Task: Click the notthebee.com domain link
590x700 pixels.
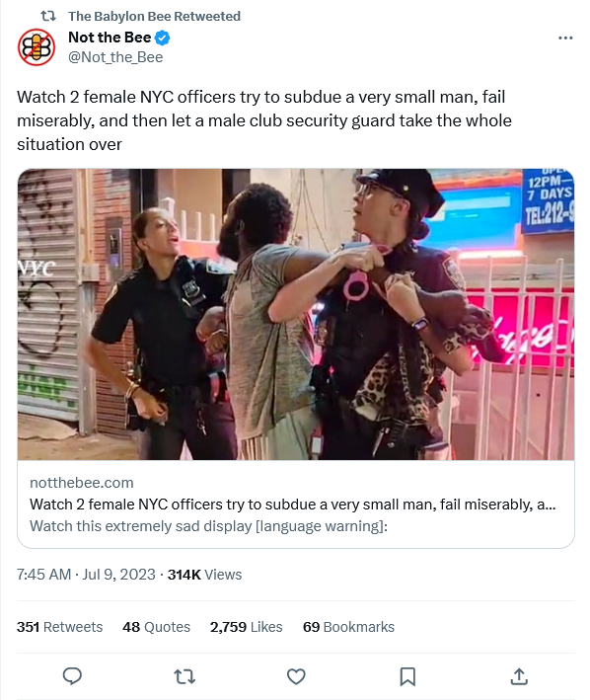Action: [82, 483]
